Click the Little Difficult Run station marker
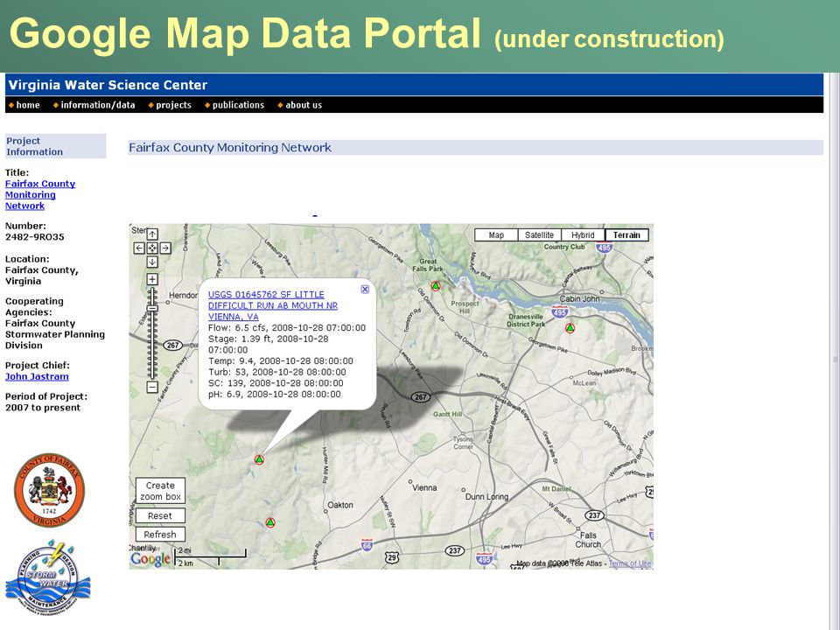Viewport: 840px width, 630px height. point(259,459)
